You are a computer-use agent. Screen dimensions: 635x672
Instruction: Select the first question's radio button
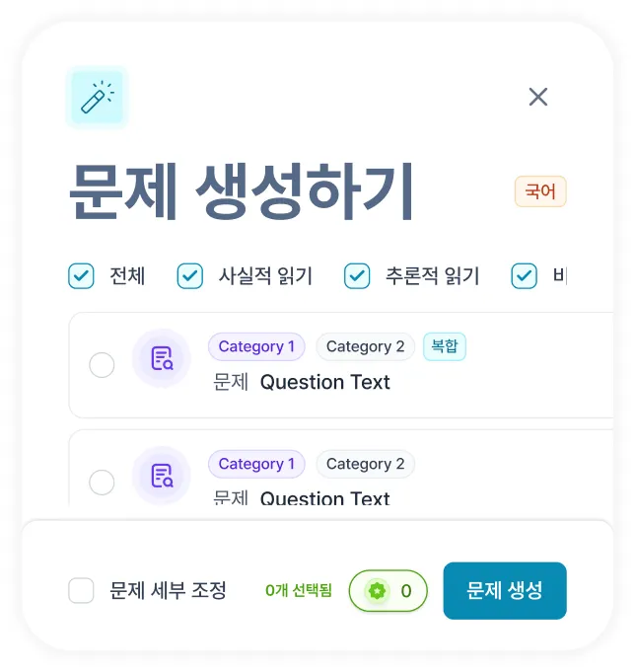tap(102, 366)
